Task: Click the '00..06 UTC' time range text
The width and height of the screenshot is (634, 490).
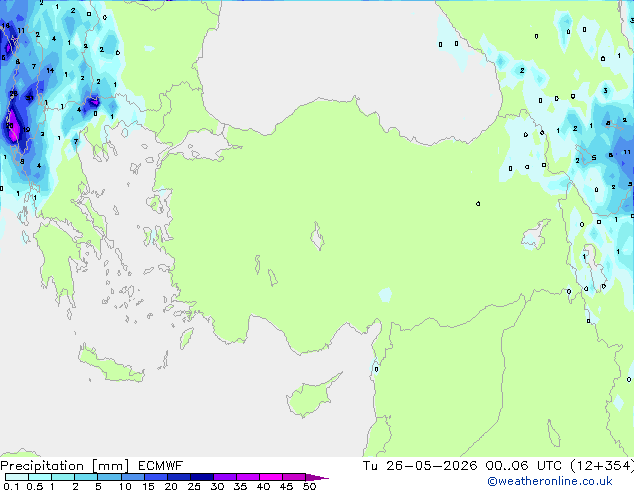Action: [x=524, y=466]
